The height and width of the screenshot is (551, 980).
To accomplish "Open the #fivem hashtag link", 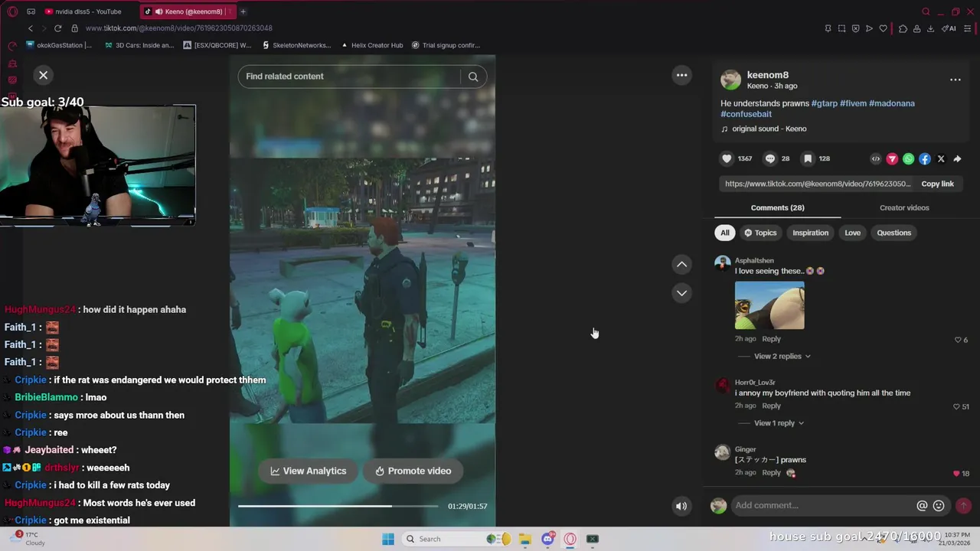I will 853,103.
